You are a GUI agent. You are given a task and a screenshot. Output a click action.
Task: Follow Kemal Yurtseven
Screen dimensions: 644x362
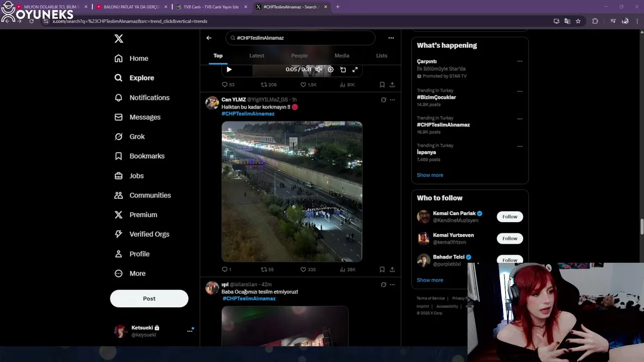(510, 238)
